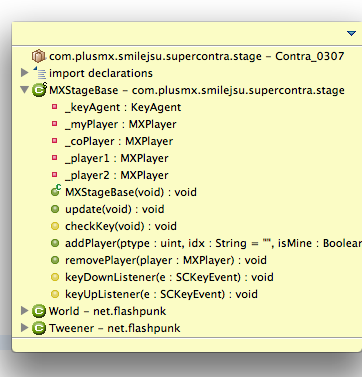
Task: Select removePlayer(player : MXPlayer) method
Action: (166, 260)
